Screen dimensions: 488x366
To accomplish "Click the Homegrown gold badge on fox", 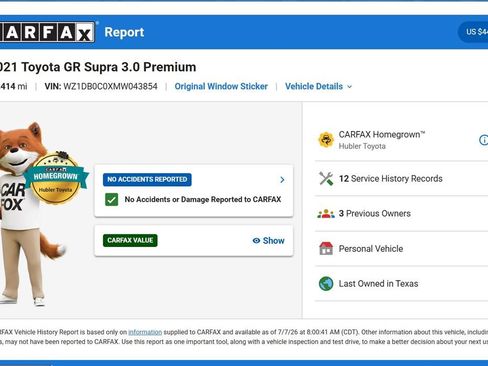I will pos(56,178).
